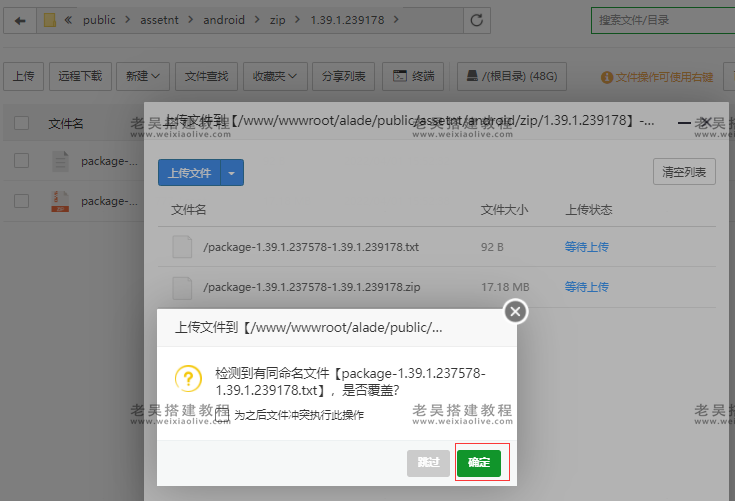This screenshot has width=735, height=501.
Task: Click the file icon of the txt upload row
Action: coord(182,247)
